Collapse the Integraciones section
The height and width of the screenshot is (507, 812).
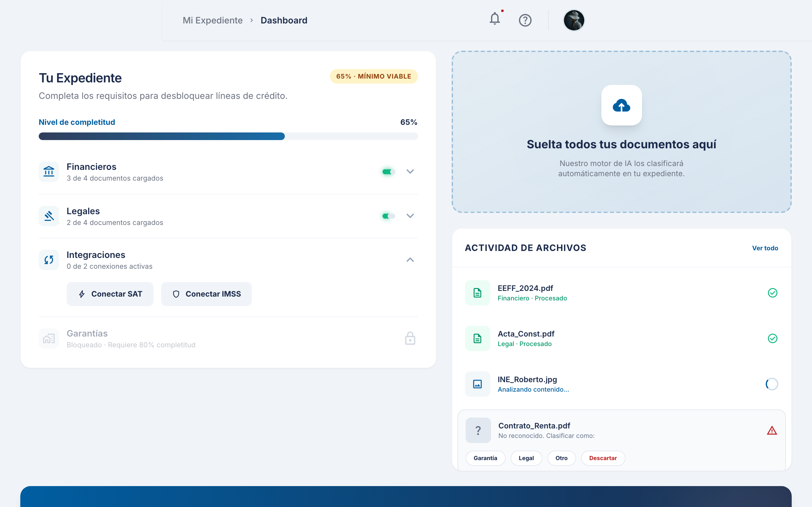(410, 260)
